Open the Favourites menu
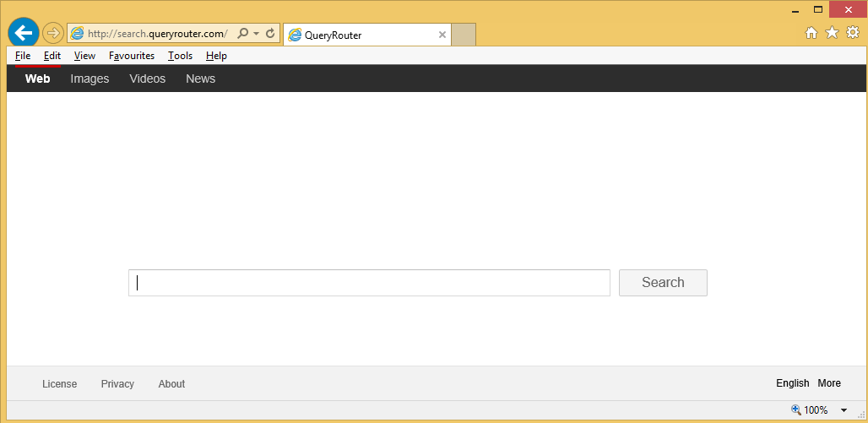This screenshot has width=868, height=423. (132, 56)
